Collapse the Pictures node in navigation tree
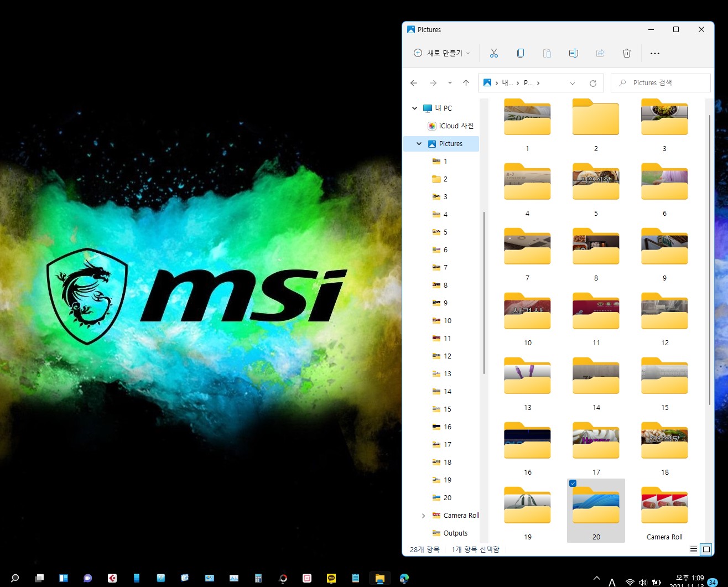Screen dimensions: 728x587 click(419, 144)
